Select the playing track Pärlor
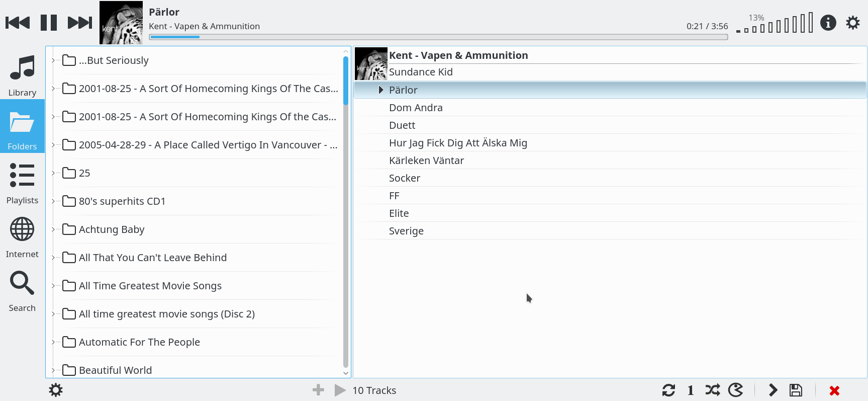868x401 pixels. [x=610, y=90]
